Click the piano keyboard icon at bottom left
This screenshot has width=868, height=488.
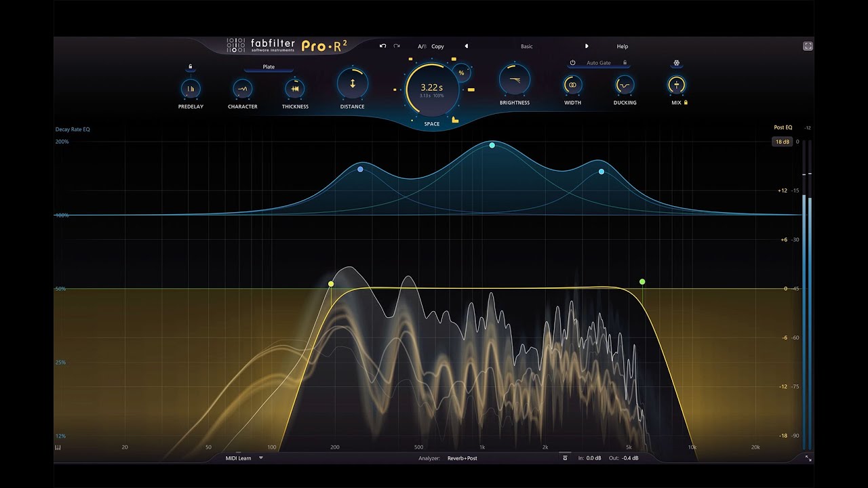(x=58, y=447)
